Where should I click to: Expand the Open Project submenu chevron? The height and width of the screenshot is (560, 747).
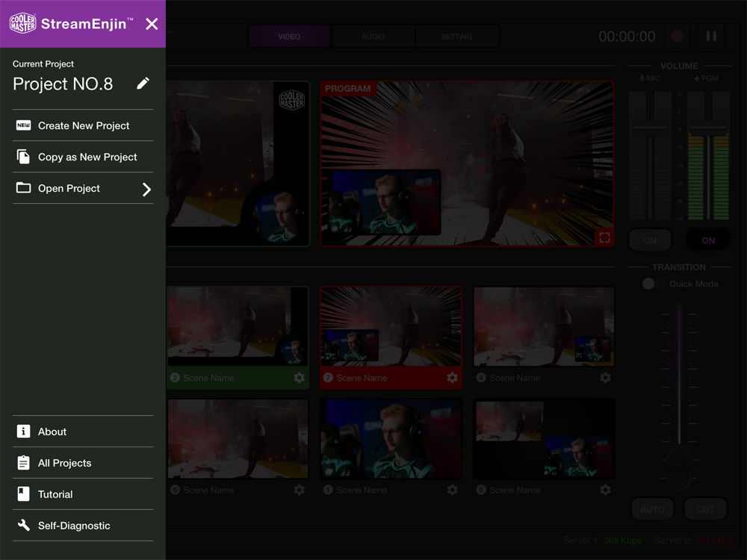click(146, 190)
